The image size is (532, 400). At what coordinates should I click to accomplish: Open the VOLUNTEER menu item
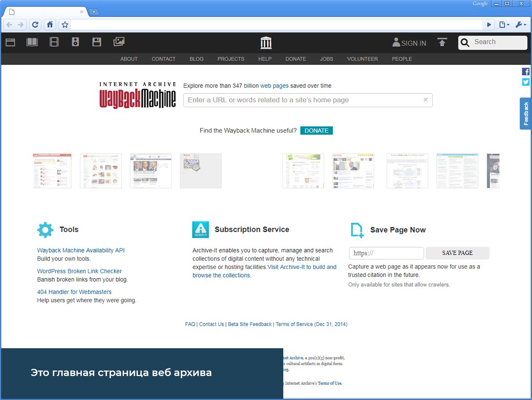click(363, 59)
